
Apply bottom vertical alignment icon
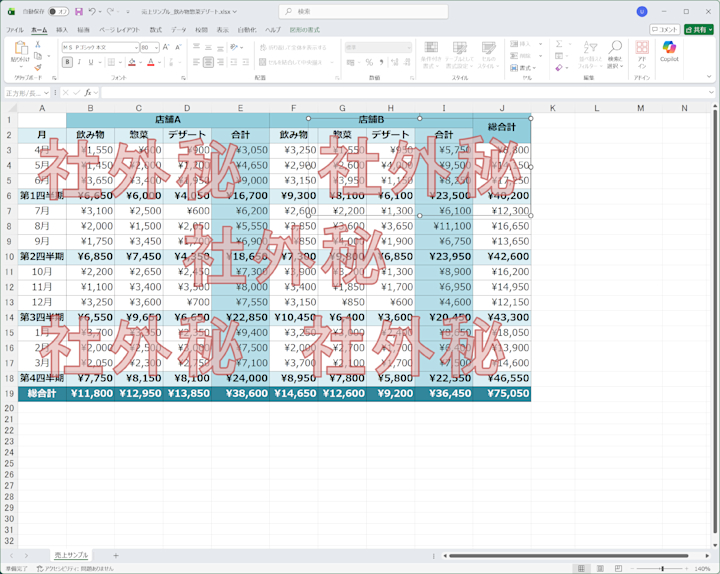click(221, 47)
